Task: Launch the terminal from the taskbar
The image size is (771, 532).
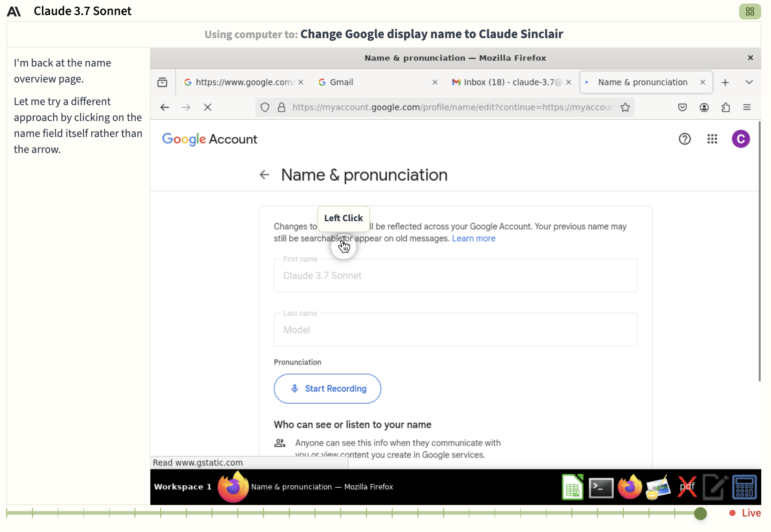Action: coord(601,487)
